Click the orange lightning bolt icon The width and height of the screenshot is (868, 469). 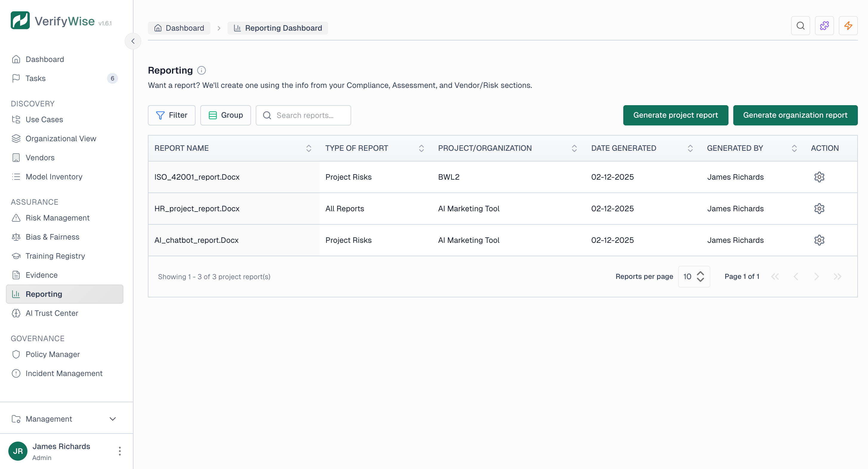pos(848,25)
